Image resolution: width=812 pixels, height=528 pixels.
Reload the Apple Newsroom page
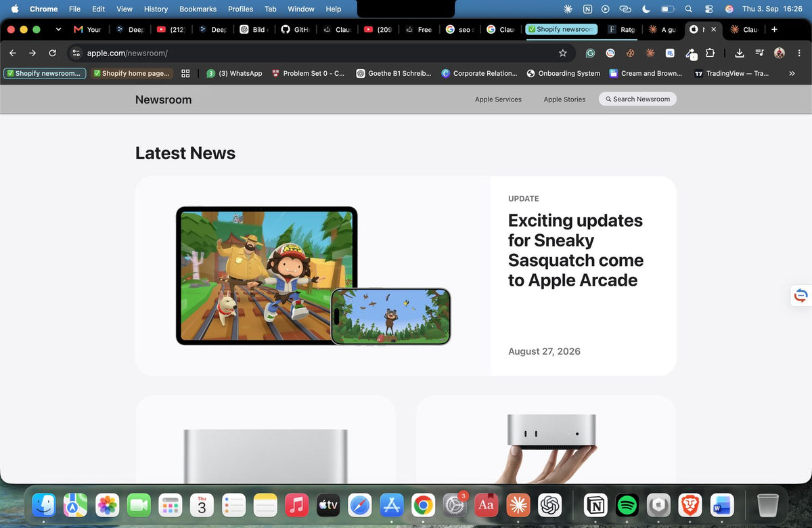click(x=53, y=53)
